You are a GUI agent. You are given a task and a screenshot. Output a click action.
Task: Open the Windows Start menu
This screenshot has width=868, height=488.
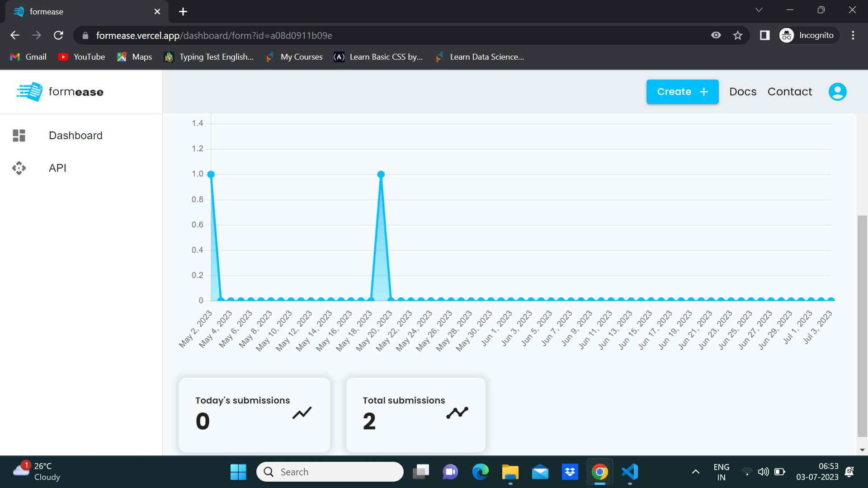pos(238,472)
